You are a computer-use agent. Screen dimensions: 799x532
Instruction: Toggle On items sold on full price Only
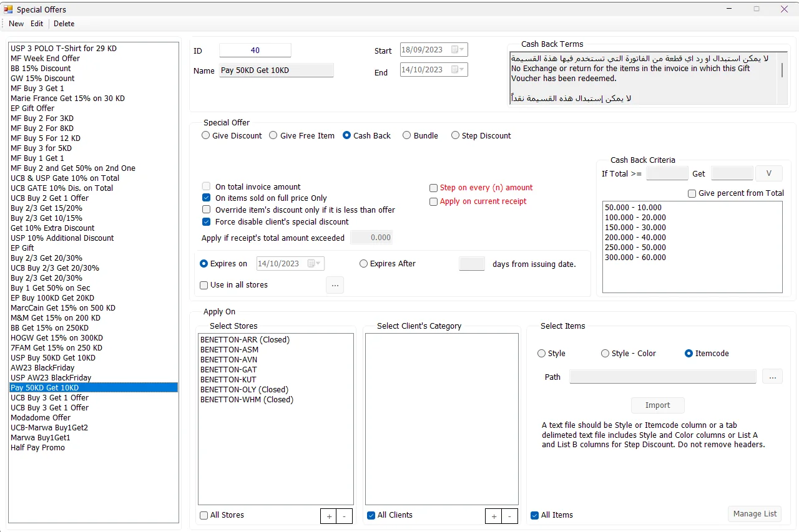point(265,198)
